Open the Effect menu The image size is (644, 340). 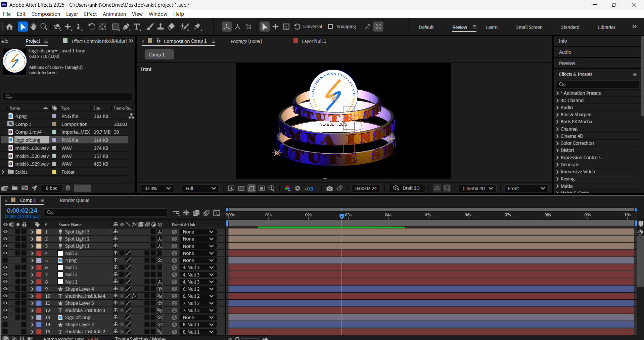[90, 14]
